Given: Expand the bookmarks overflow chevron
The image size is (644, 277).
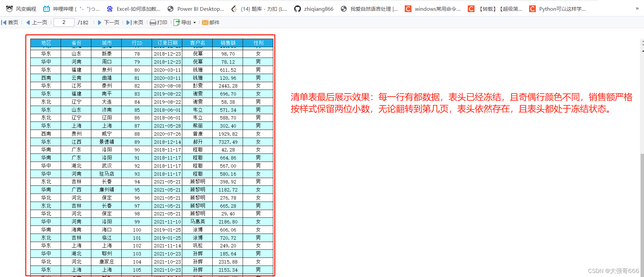Looking at the screenshot, I should point(637,8).
